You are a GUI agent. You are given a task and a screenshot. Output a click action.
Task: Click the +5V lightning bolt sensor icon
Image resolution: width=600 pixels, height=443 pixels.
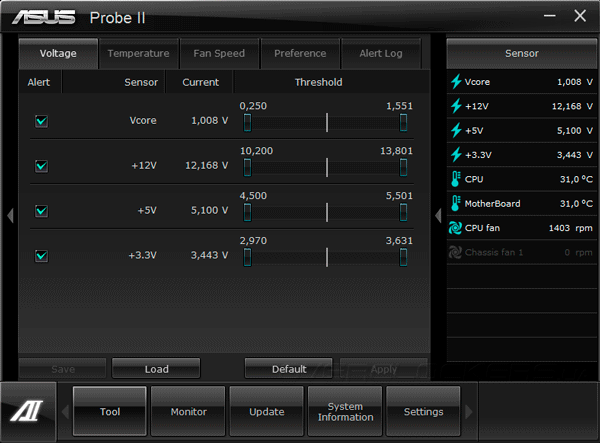(x=456, y=130)
